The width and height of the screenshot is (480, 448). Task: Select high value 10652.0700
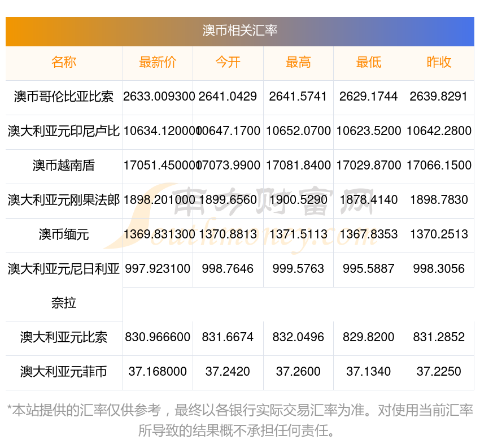click(298, 131)
